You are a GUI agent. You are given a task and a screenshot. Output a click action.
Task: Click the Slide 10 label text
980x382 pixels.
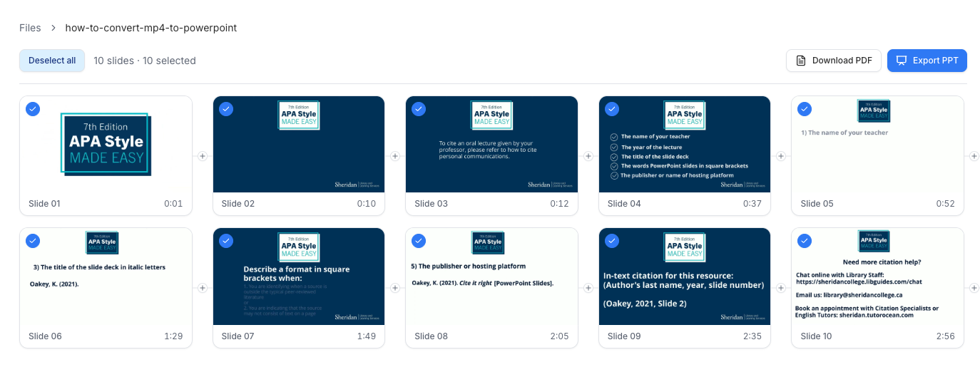tap(816, 336)
